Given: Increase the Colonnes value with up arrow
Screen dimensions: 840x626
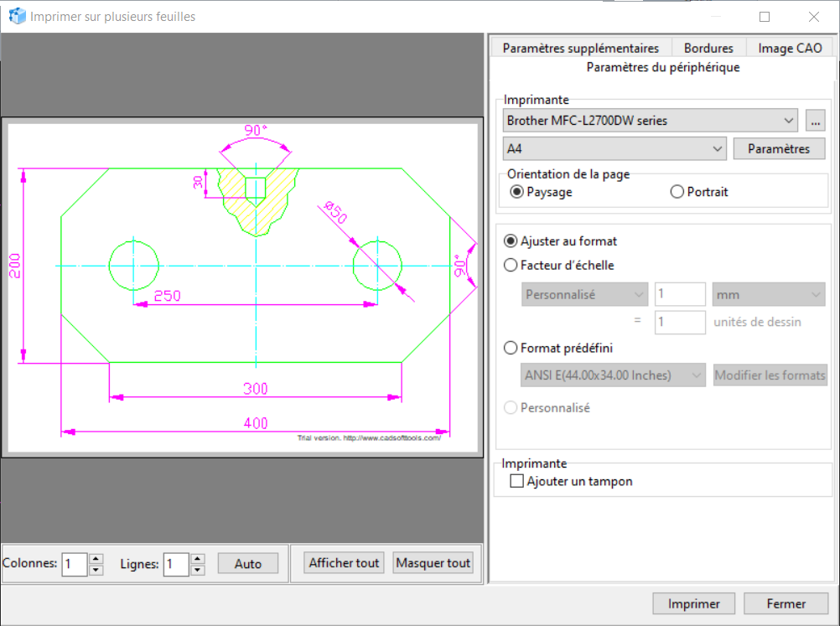Looking at the screenshot, I should coord(96,558).
